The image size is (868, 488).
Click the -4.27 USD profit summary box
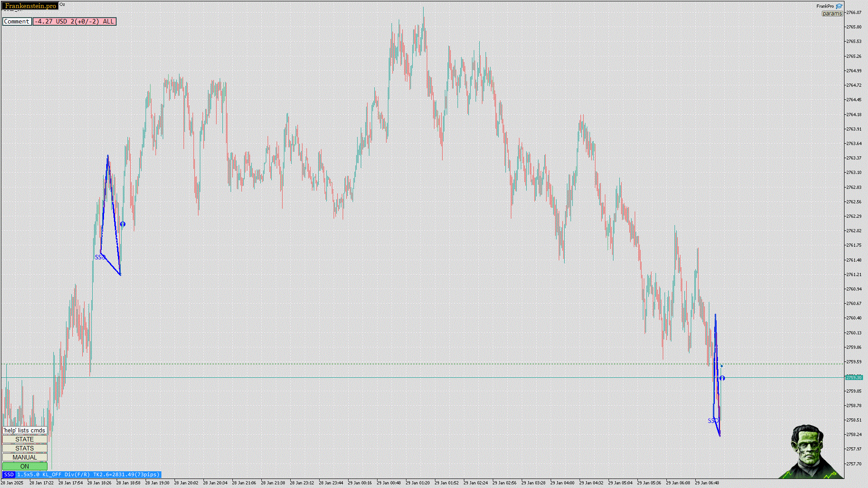[x=75, y=21]
